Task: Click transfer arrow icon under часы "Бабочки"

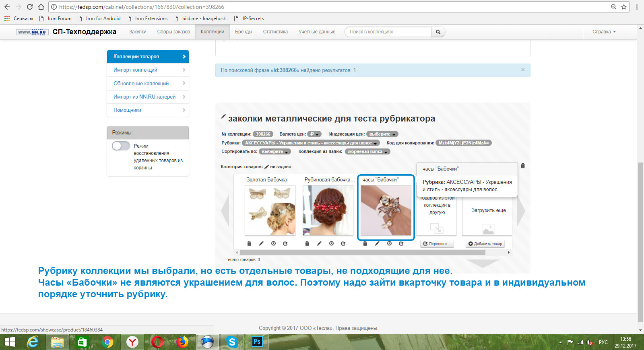Action: 401,243
